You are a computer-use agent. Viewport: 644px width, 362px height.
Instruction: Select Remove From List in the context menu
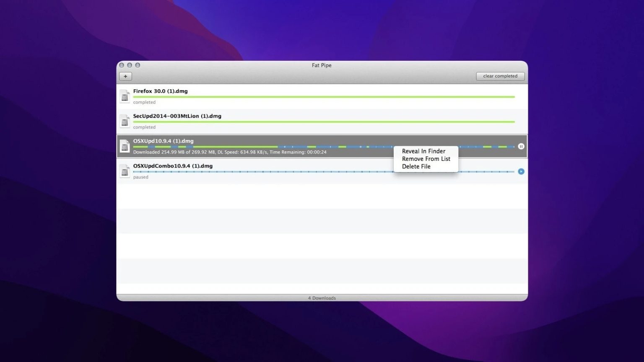point(426,159)
